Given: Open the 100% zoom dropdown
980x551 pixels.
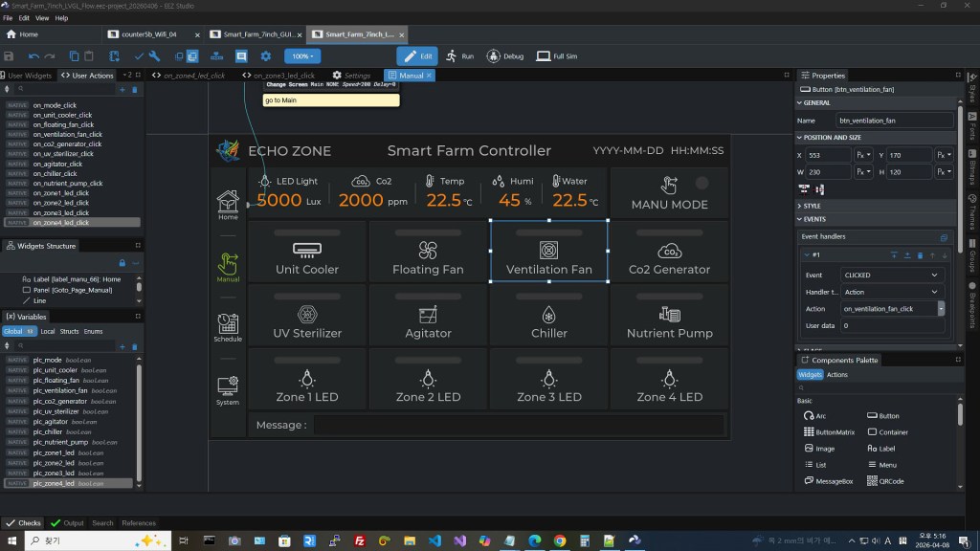Looking at the screenshot, I should 301,56.
